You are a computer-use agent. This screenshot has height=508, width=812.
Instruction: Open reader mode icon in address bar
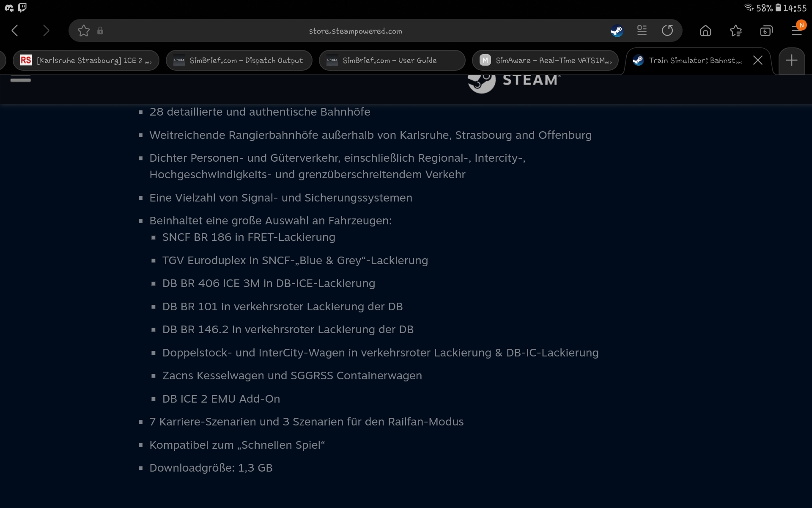point(642,30)
